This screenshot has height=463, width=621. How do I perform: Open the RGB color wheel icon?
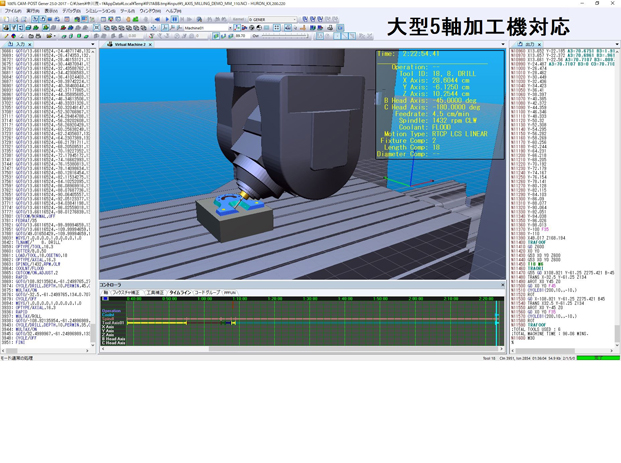13,36
